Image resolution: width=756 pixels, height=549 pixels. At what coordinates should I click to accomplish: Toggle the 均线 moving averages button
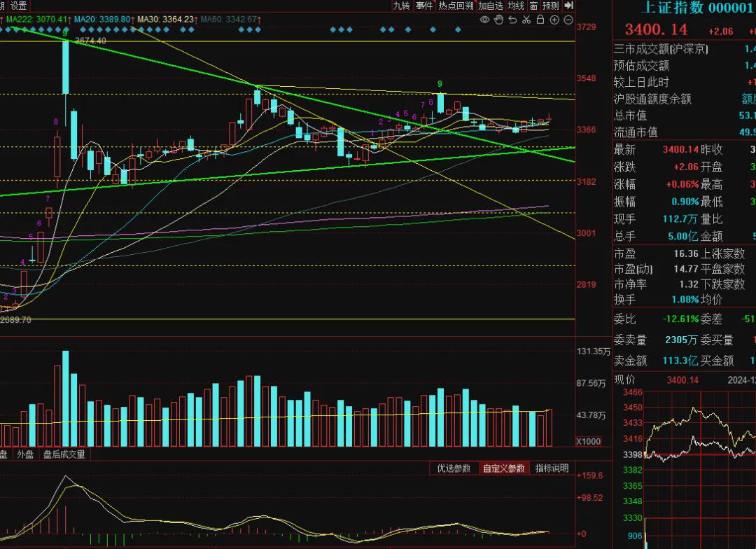516,6
